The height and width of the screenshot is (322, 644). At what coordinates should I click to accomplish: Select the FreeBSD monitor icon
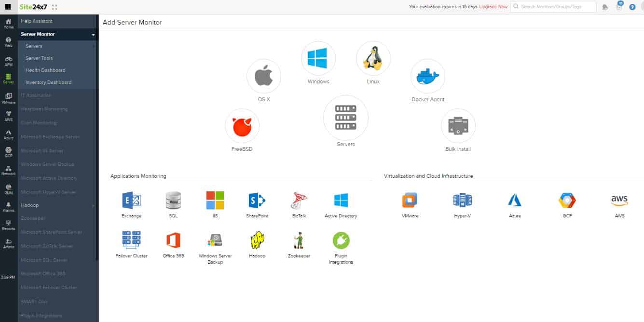242,126
